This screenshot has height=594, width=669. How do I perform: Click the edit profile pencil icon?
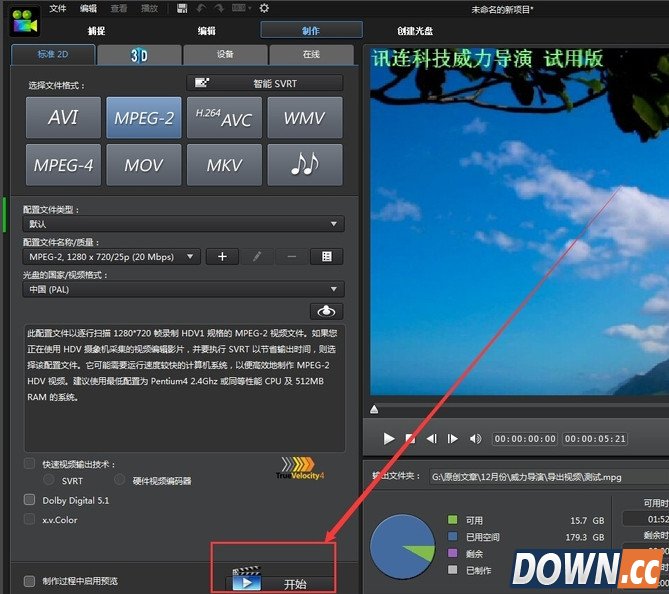click(257, 256)
